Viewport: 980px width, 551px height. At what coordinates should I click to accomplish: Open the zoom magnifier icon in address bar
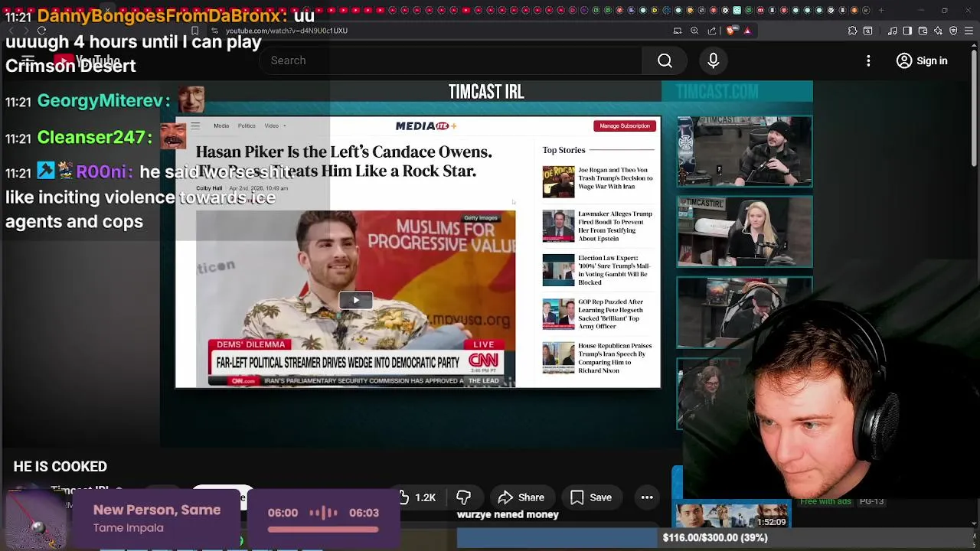(x=694, y=31)
